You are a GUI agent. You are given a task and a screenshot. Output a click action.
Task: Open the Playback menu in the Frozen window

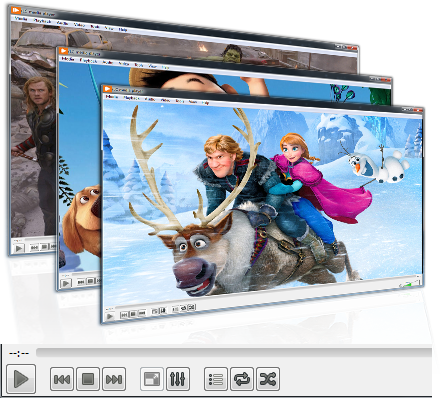[131, 98]
